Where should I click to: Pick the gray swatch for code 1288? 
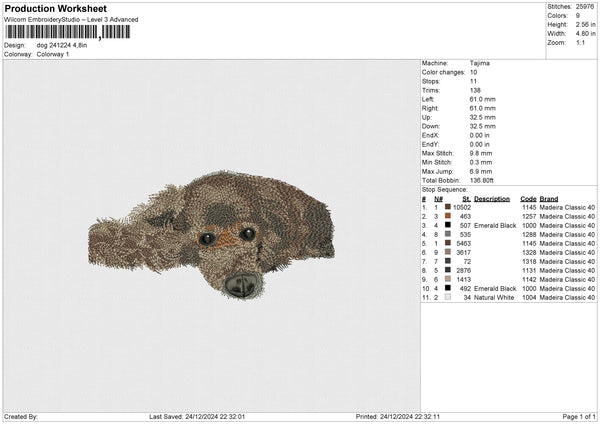(448, 234)
